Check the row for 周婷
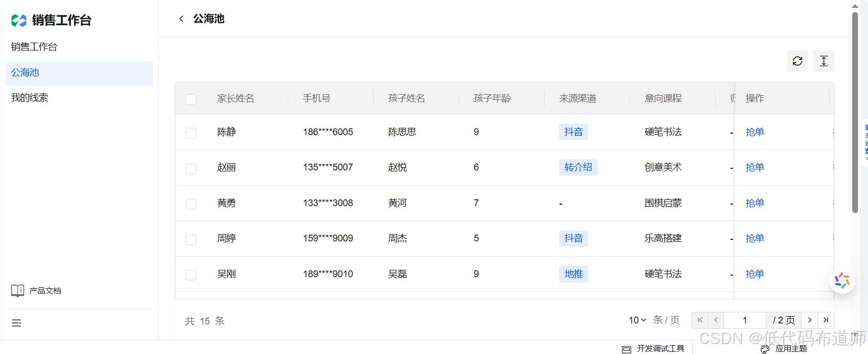 tap(191, 239)
